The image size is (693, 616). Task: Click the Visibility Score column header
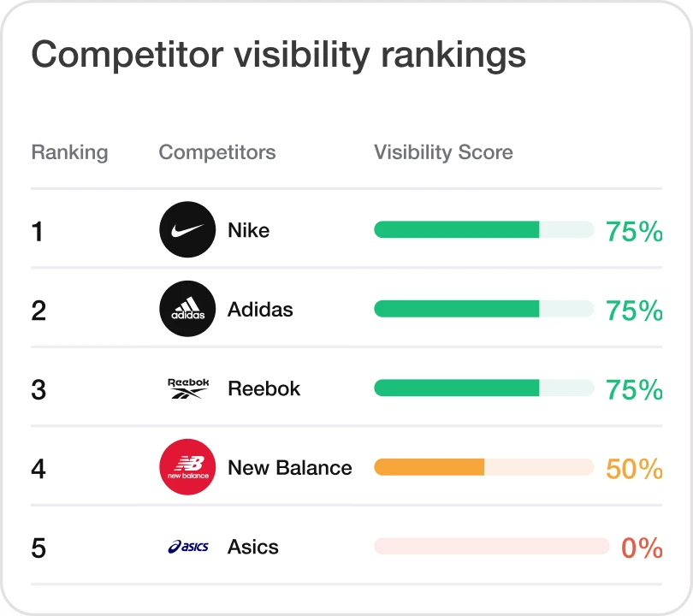(x=443, y=152)
